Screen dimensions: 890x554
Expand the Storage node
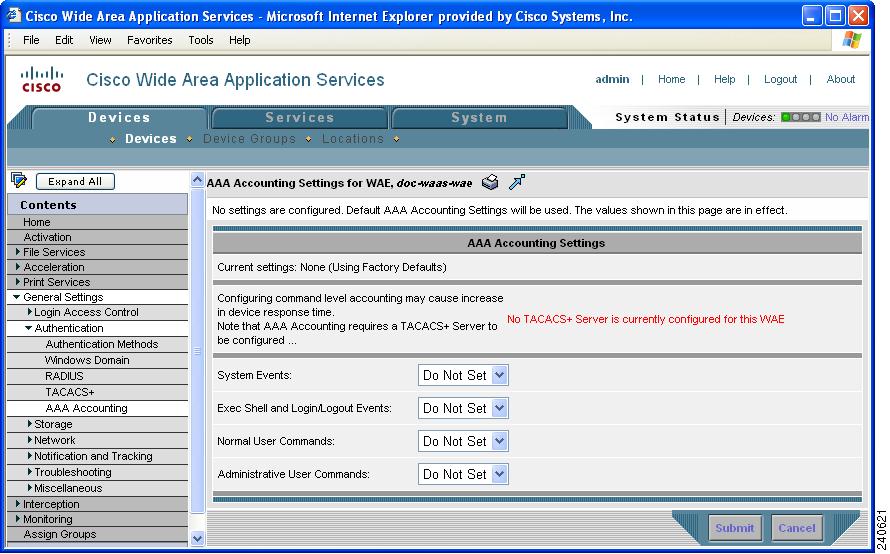pos(30,423)
